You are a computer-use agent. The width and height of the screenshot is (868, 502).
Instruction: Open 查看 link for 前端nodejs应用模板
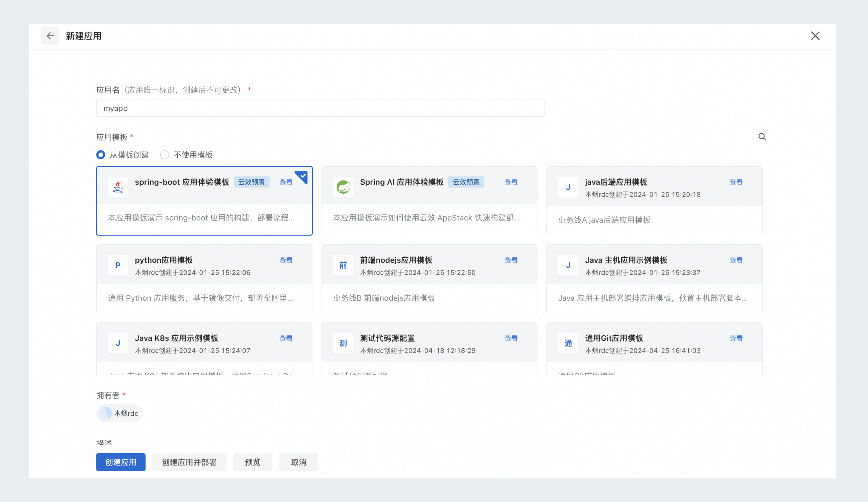point(511,260)
